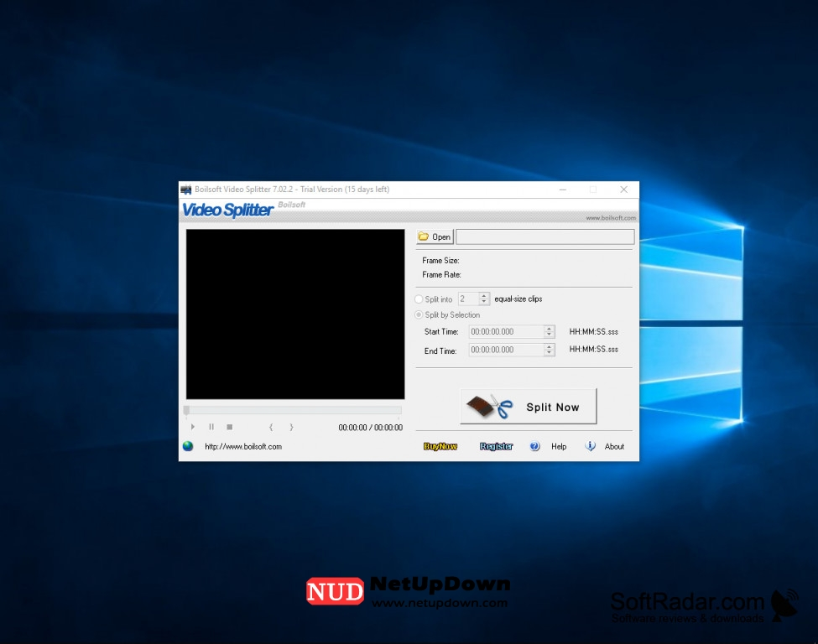Click the black video preview area
Viewport: 818px width, 644px height.
[x=295, y=314]
